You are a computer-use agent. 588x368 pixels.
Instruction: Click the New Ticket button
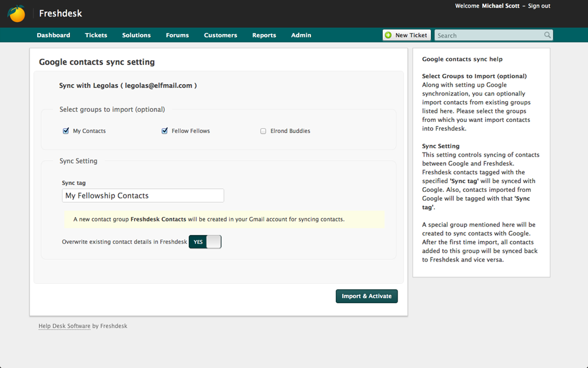[x=406, y=35]
